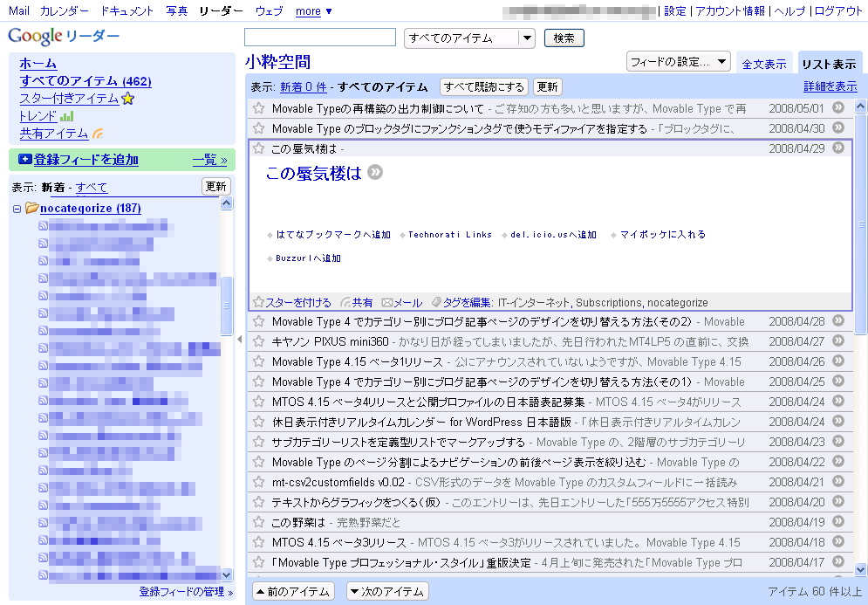
Task: Open 登録フィードの管理 link
Action: click(186, 592)
